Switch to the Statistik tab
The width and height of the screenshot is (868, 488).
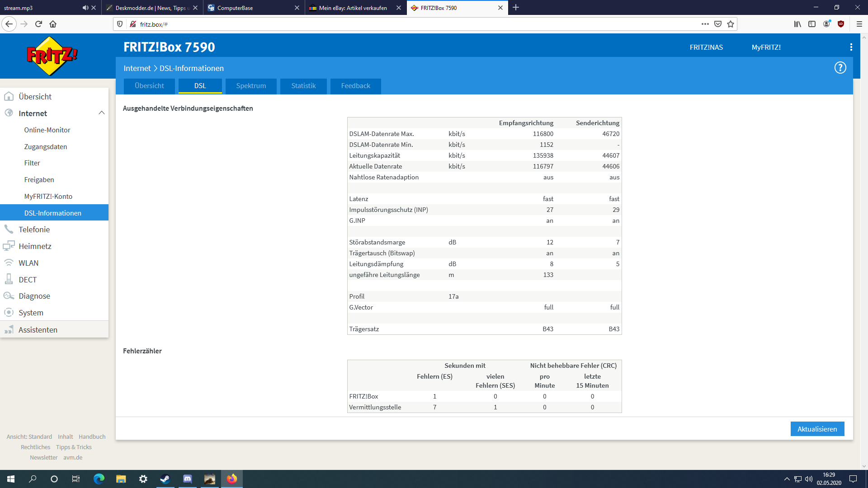[x=303, y=86]
